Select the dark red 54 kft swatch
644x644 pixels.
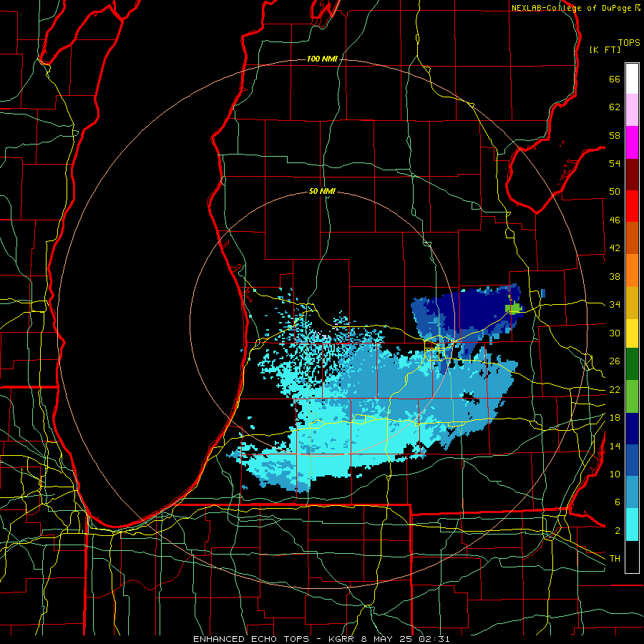632,175
